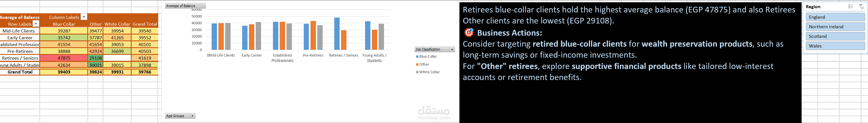The width and height of the screenshot is (868, 123).
Task: Select the Retirees Blue Collar cell 47875
Action: (x=64, y=58)
